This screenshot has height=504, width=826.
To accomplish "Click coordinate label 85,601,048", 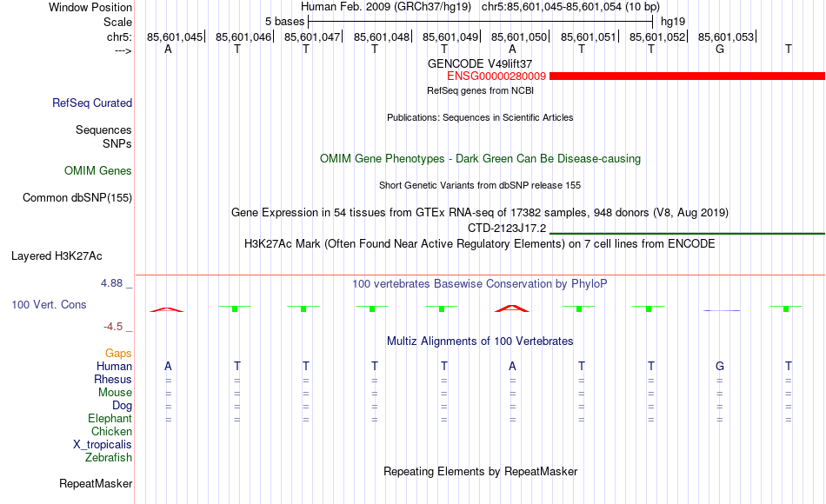I will [382, 36].
